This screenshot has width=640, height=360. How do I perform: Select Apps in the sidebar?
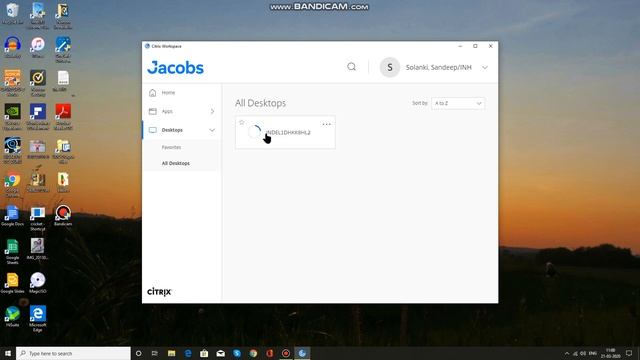click(x=167, y=111)
